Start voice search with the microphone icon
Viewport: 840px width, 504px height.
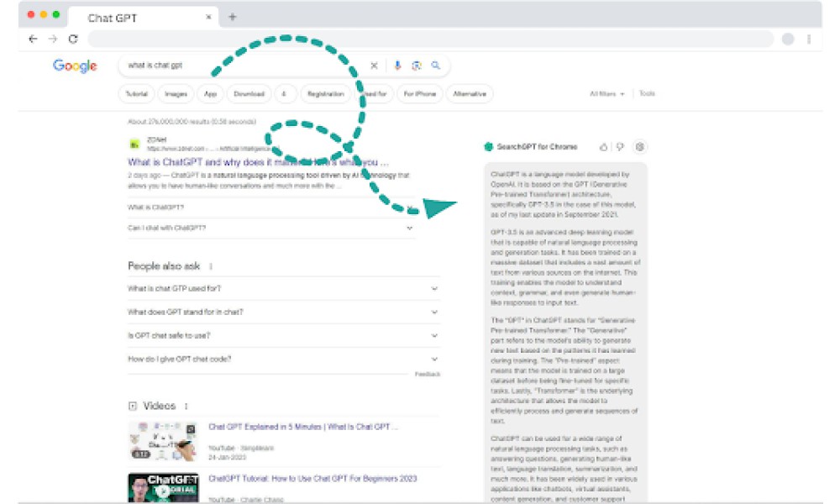(x=397, y=66)
